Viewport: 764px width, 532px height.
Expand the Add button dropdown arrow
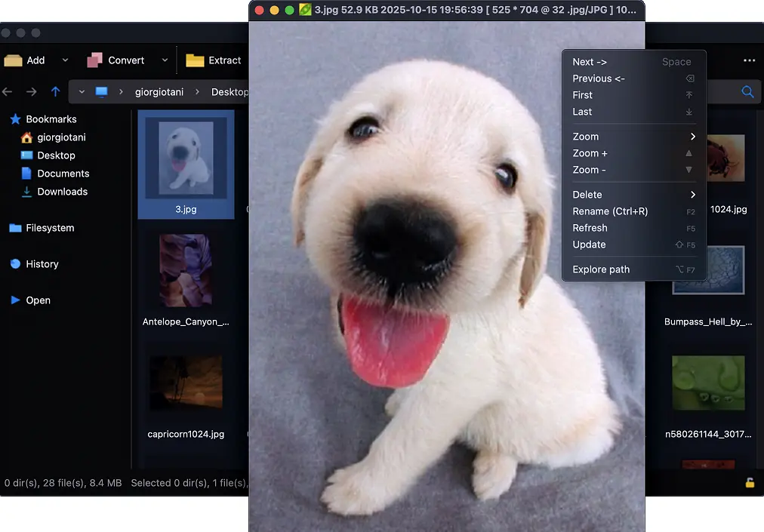(x=65, y=60)
